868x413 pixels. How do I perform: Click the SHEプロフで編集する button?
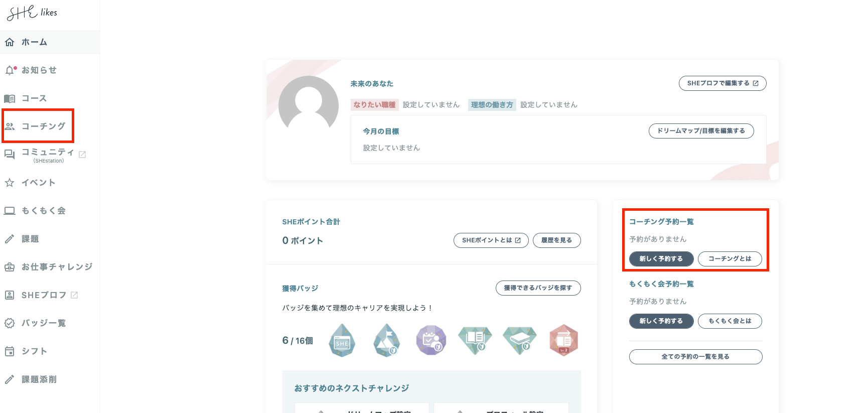(722, 83)
